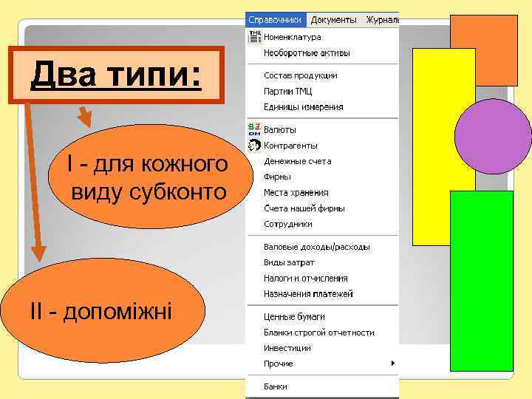Click the Прочие submenu arrow
532x399 pixels.
click(393, 364)
